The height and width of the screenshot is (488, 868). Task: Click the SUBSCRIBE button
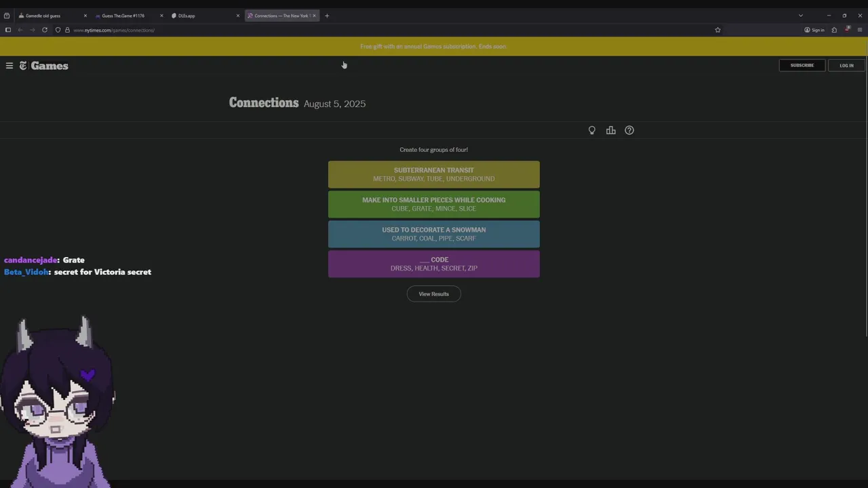pyautogui.click(x=802, y=66)
